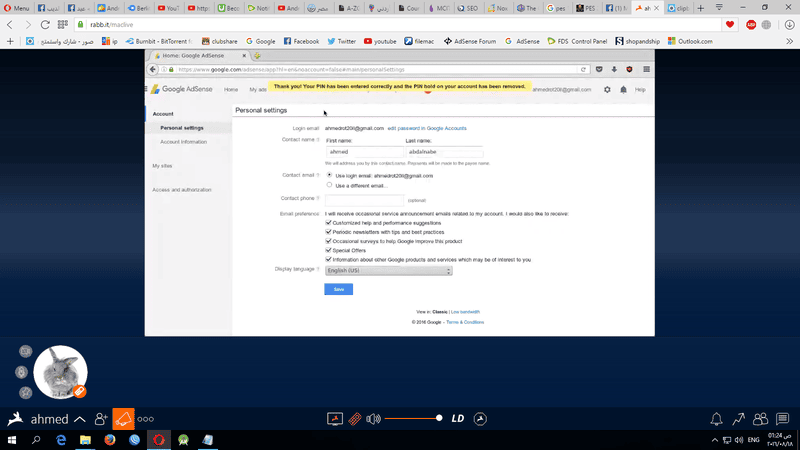The height and width of the screenshot is (450, 800).
Task: Click the Rabbit logo icon beside ahmed
Action: (15, 419)
